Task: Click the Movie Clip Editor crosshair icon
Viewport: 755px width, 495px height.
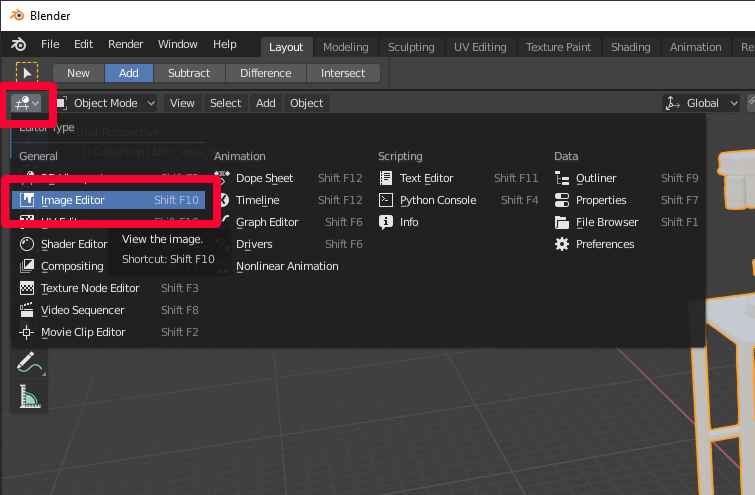Action: (x=27, y=332)
